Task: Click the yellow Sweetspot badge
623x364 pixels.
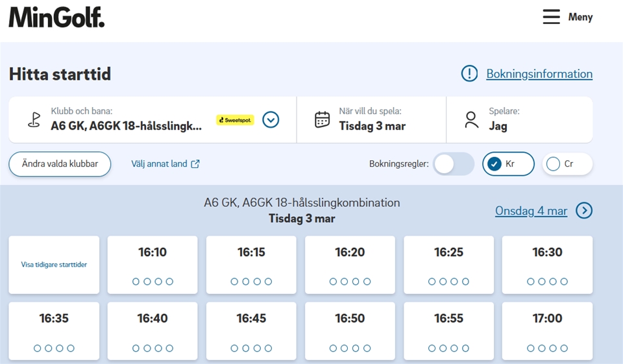Action: click(235, 120)
